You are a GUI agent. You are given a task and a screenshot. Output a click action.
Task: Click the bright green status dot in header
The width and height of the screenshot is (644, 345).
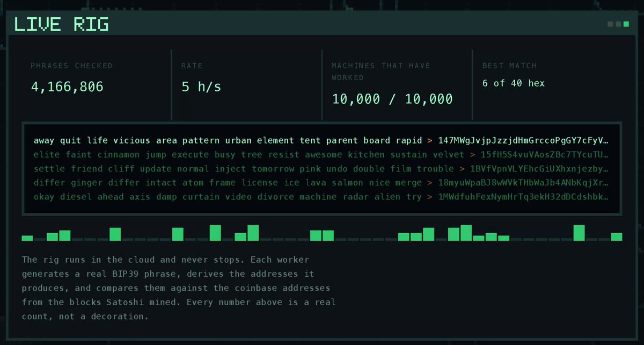(626, 24)
